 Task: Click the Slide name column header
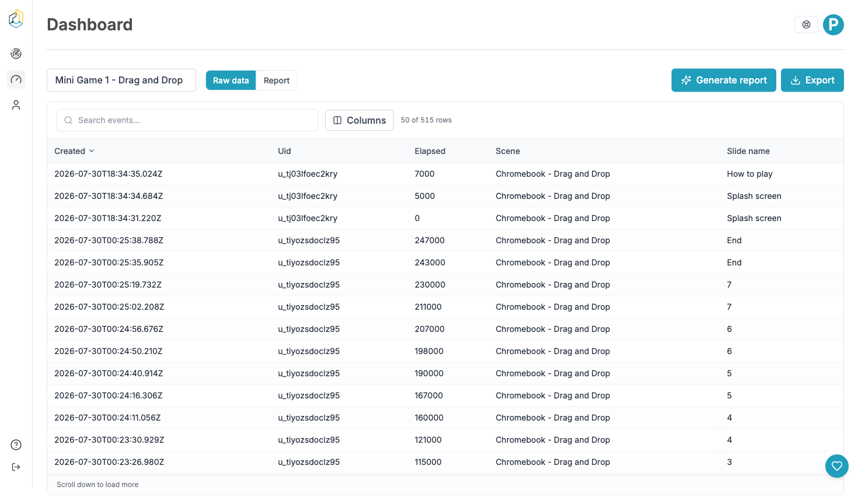(x=748, y=151)
